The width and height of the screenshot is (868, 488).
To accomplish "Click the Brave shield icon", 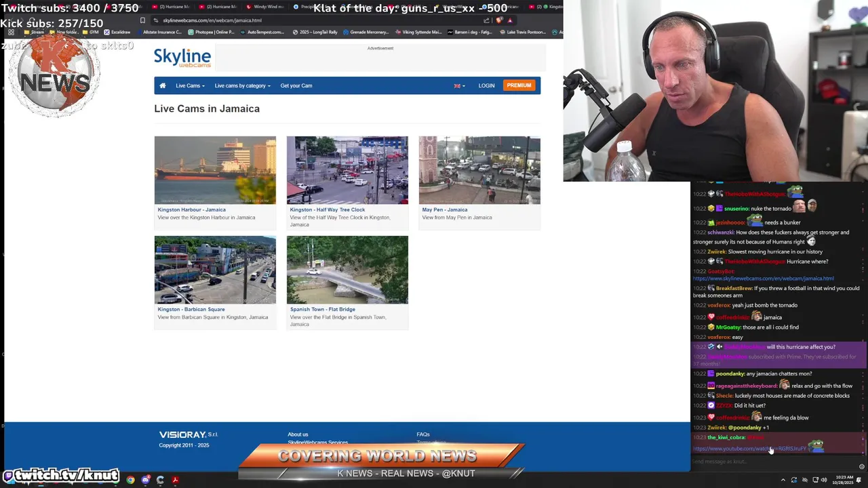I will [499, 20].
